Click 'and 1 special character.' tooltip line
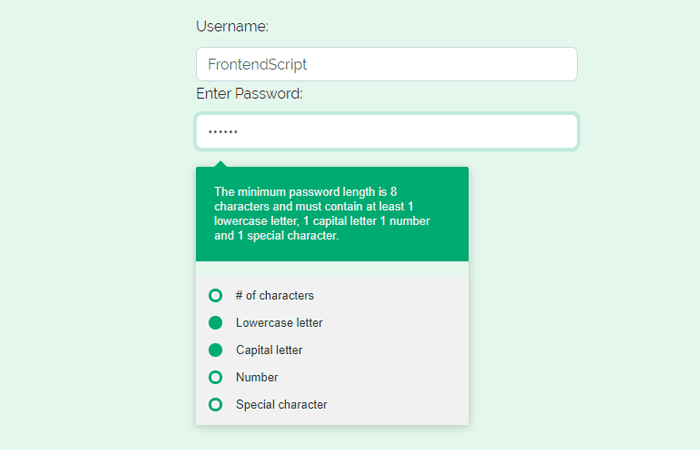 276,236
